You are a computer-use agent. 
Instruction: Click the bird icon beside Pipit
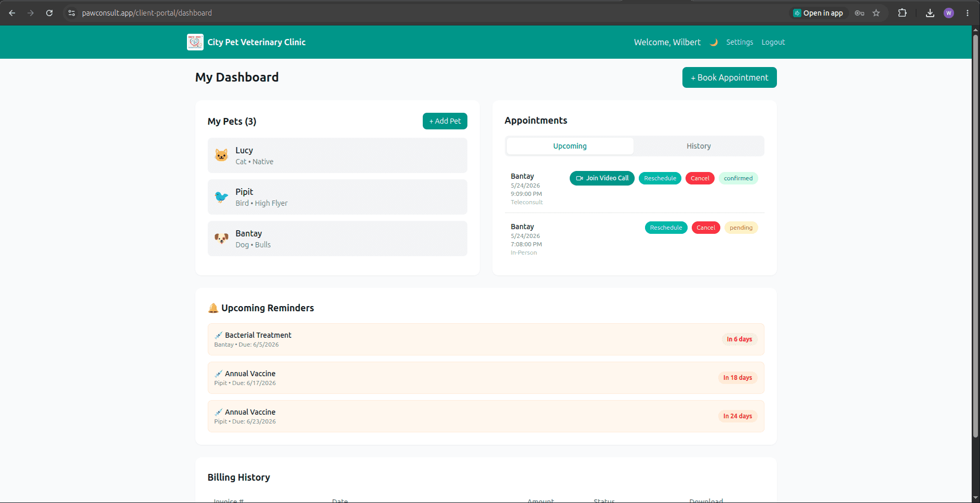pos(222,197)
